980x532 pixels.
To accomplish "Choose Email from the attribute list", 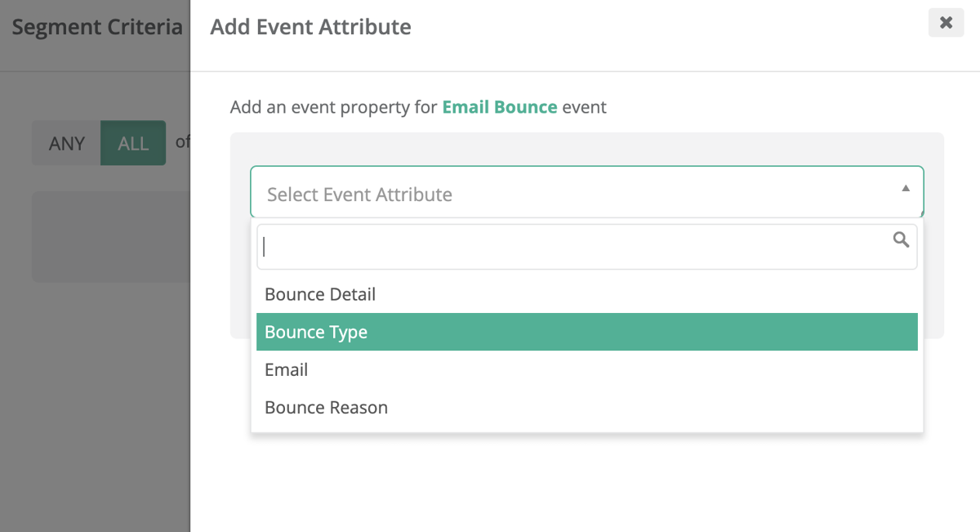I will tap(286, 369).
